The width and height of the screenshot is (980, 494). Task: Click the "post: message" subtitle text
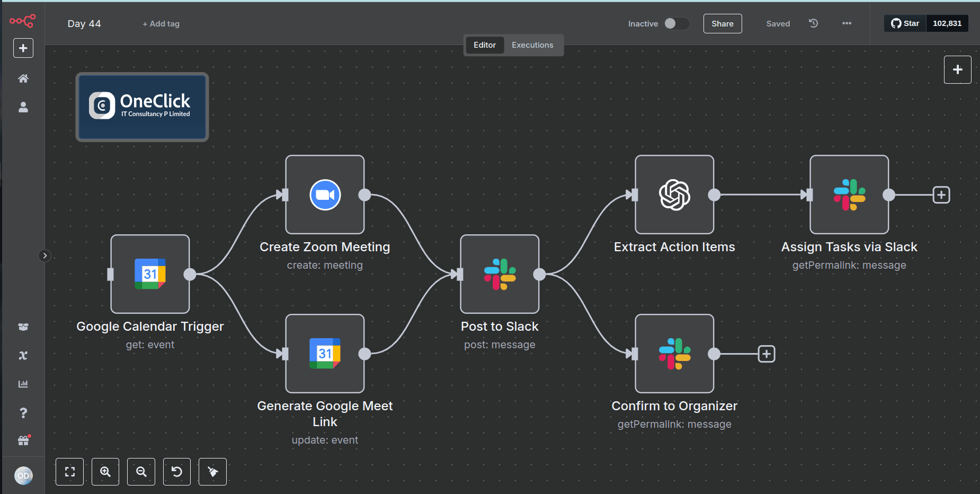click(500, 345)
